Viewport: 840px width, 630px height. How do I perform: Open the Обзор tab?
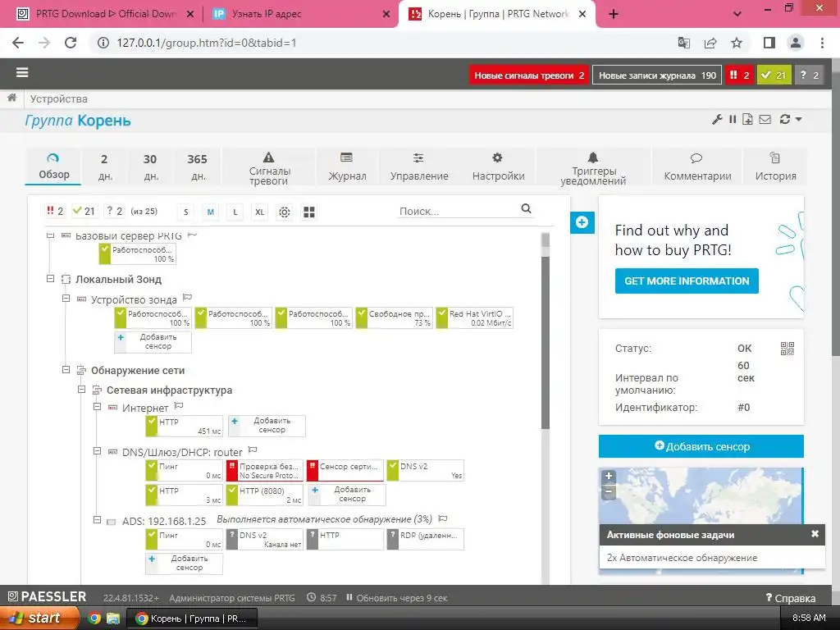(53, 167)
